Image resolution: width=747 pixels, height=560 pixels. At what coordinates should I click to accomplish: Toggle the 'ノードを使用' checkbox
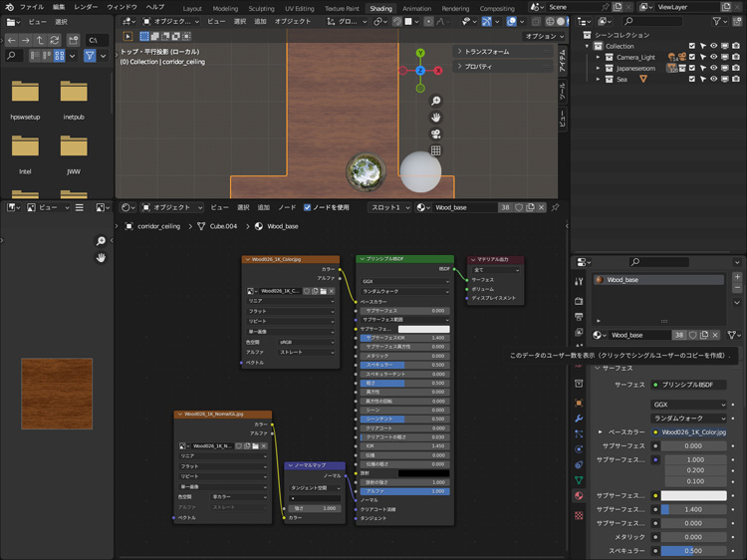pyautogui.click(x=306, y=208)
